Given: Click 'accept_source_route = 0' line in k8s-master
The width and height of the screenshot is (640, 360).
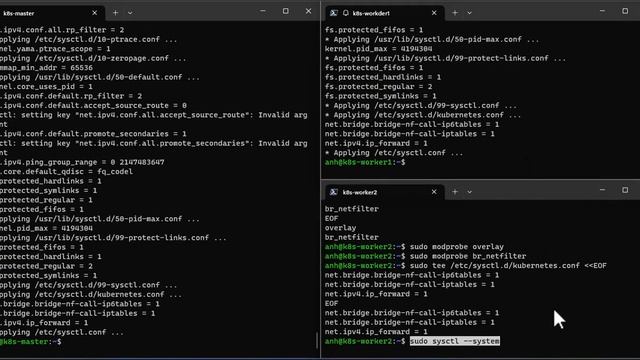Looking at the screenshot, I should pos(93,106).
